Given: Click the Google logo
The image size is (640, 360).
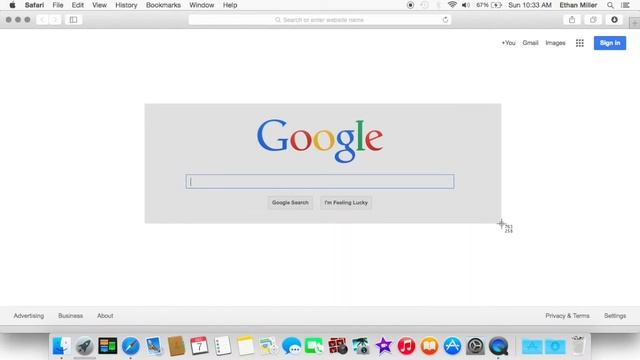Looking at the screenshot, I should pyautogui.click(x=320, y=140).
